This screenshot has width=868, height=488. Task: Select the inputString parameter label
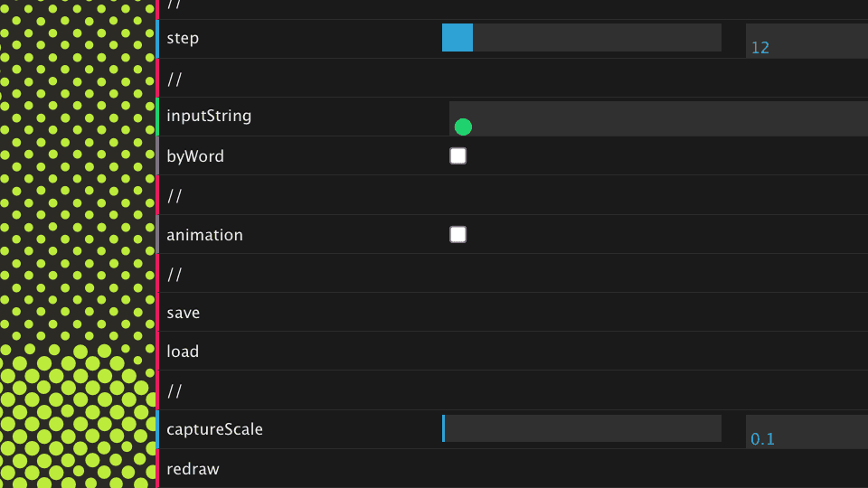point(209,117)
